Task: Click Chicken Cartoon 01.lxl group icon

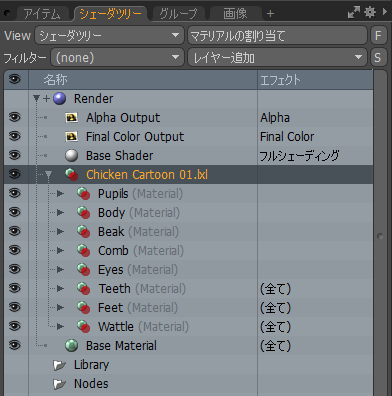Action: pyautogui.click(x=72, y=174)
